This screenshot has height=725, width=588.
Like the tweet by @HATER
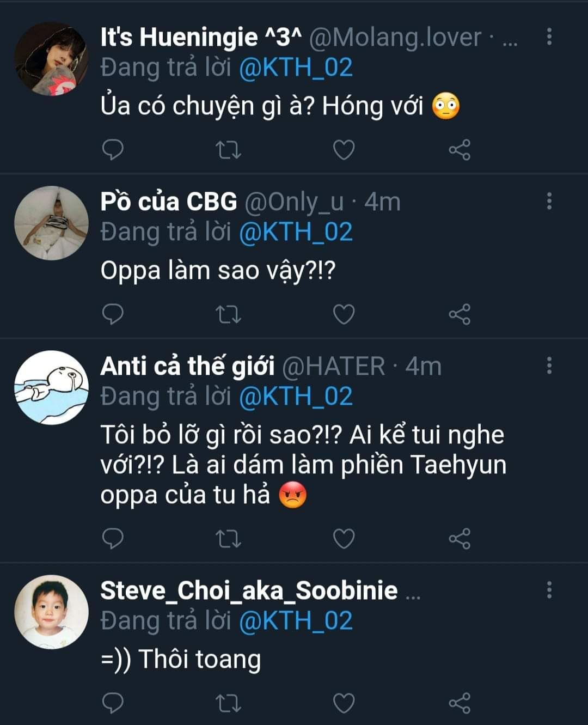click(x=344, y=539)
